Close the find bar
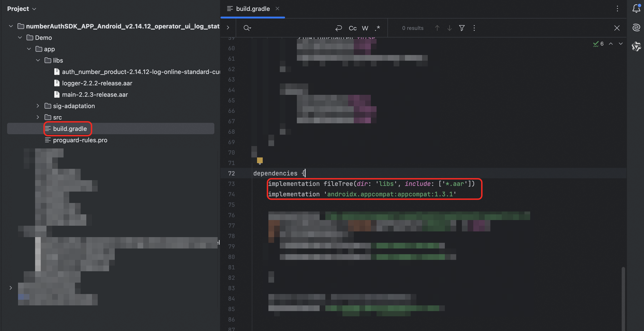Image resolution: width=644 pixels, height=331 pixels. [x=617, y=28]
